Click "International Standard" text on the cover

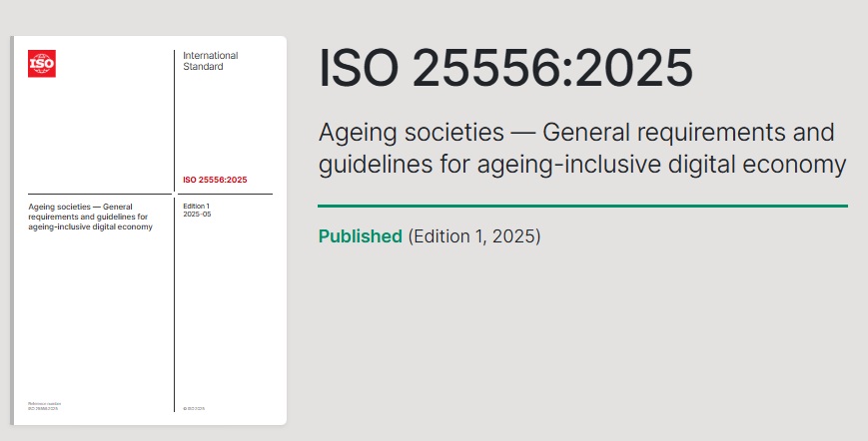click(211, 61)
